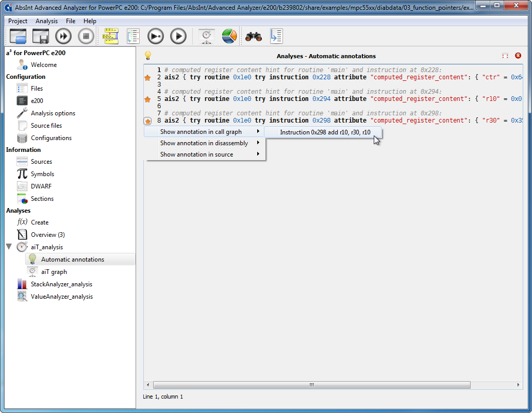Click the blue arrow list toolbar icon
This screenshot has width=532, height=413.
[x=276, y=36]
